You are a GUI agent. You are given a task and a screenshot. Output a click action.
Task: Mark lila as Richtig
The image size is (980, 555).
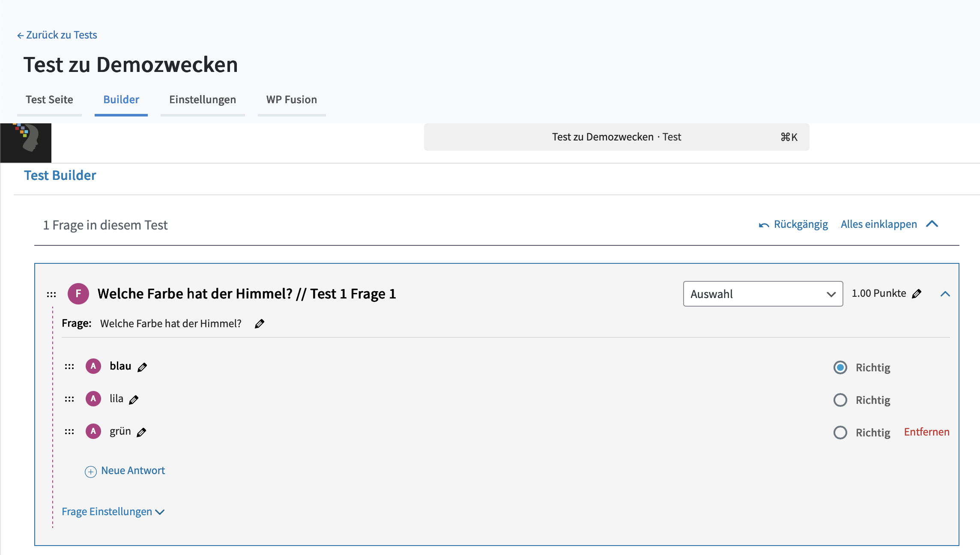840,400
